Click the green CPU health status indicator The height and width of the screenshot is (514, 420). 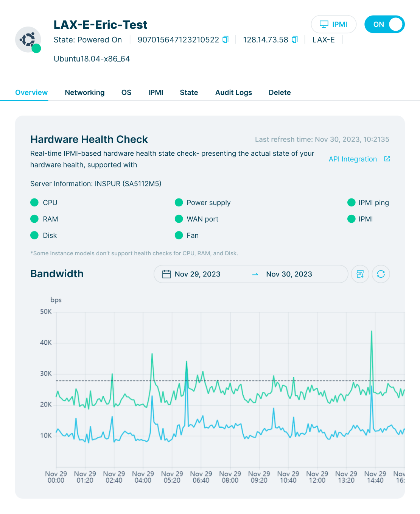tap(34, 202)
